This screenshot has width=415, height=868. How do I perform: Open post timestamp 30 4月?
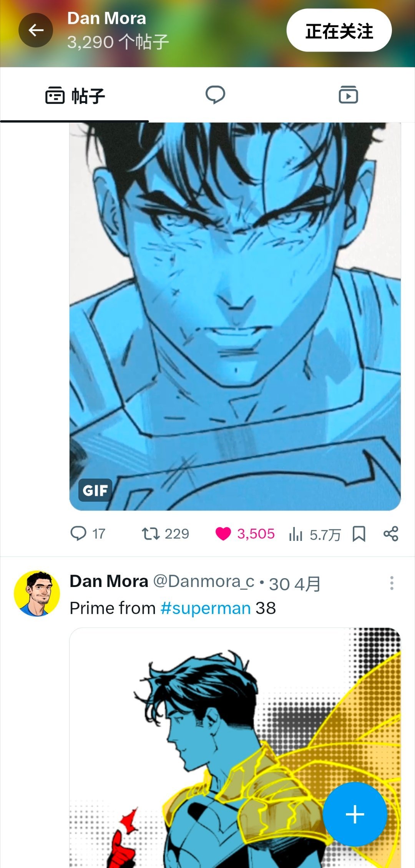(295, 584)
